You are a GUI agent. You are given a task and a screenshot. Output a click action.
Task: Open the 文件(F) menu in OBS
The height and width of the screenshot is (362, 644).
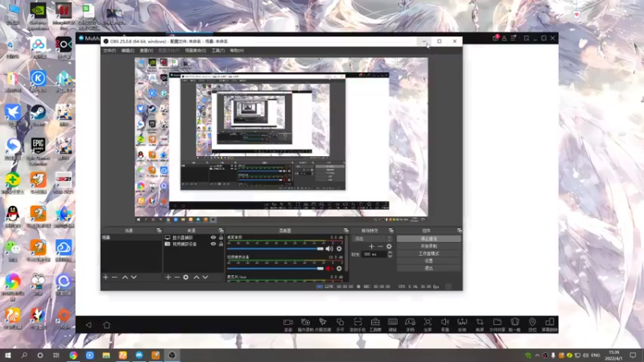(x=109, y=51)
